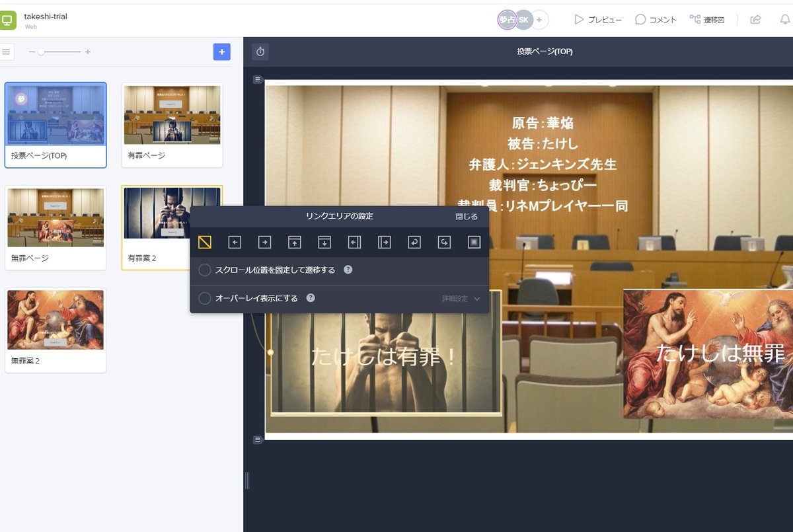Viewport: 793px width, 532px height.
Task: Open 遷移図 transition diagram
Action: 707,20
